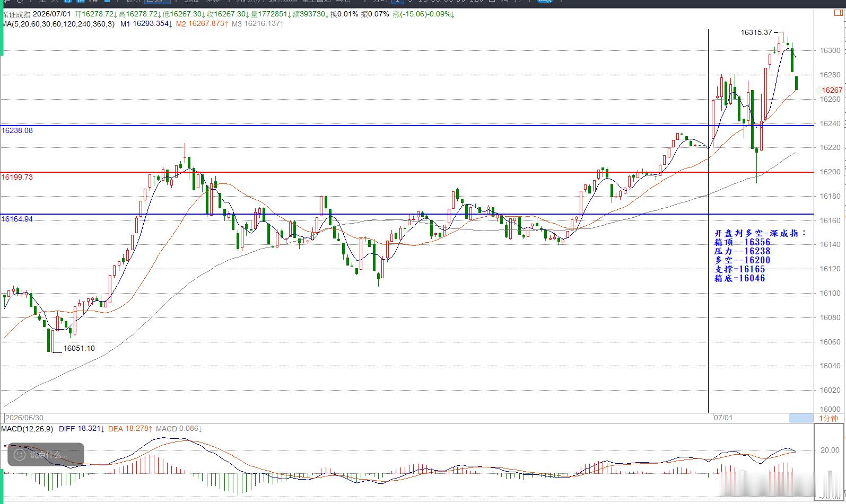
Task: Select the 16238.08 blue line label
Action: click(17, 130)
